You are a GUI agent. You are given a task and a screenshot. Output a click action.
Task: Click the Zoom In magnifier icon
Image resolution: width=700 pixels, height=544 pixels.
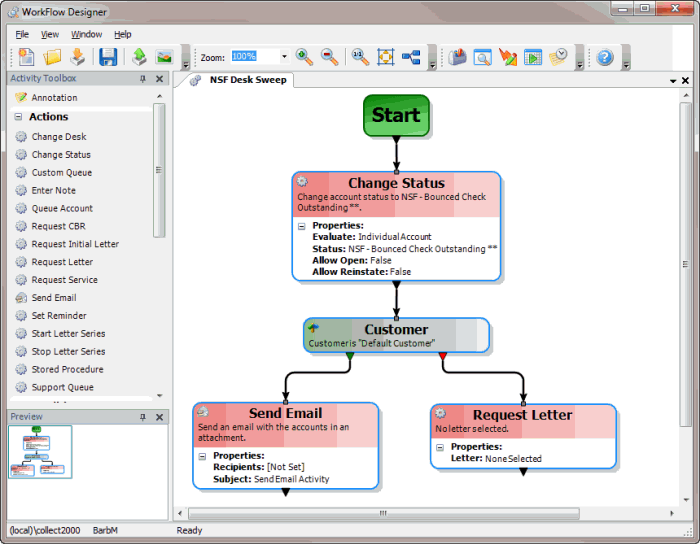click(304, 57)
